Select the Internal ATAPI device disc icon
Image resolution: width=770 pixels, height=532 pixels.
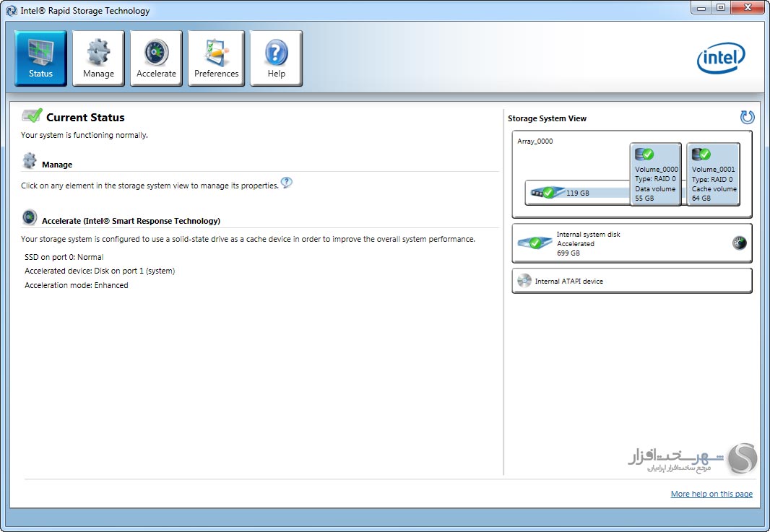(524, 281)
